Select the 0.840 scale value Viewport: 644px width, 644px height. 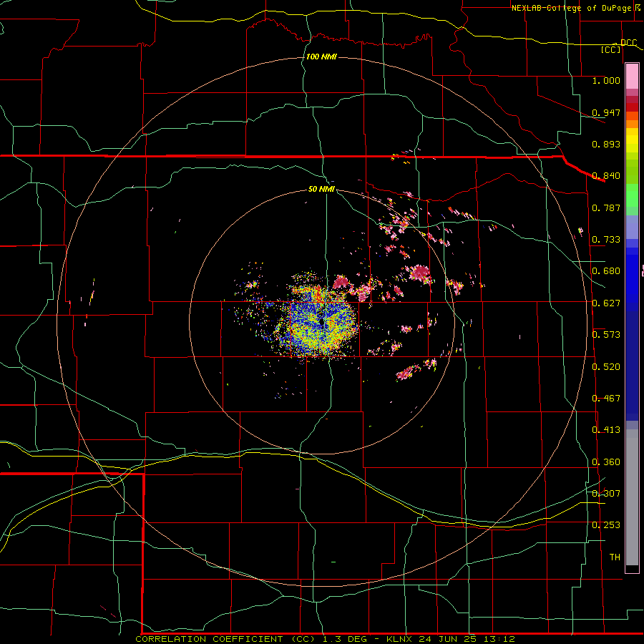tap(606, 176)
